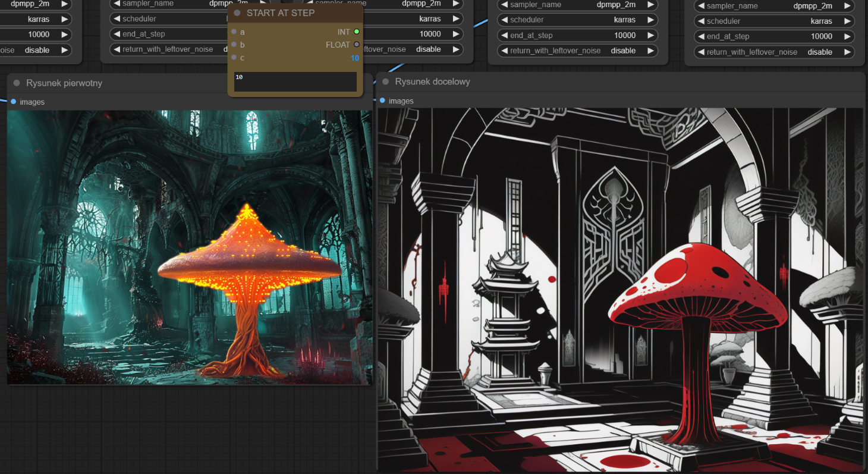868x474 pixels.
Task: Open sampler_name dropdown in the far-right sampler node
Action: coord(775,6)
